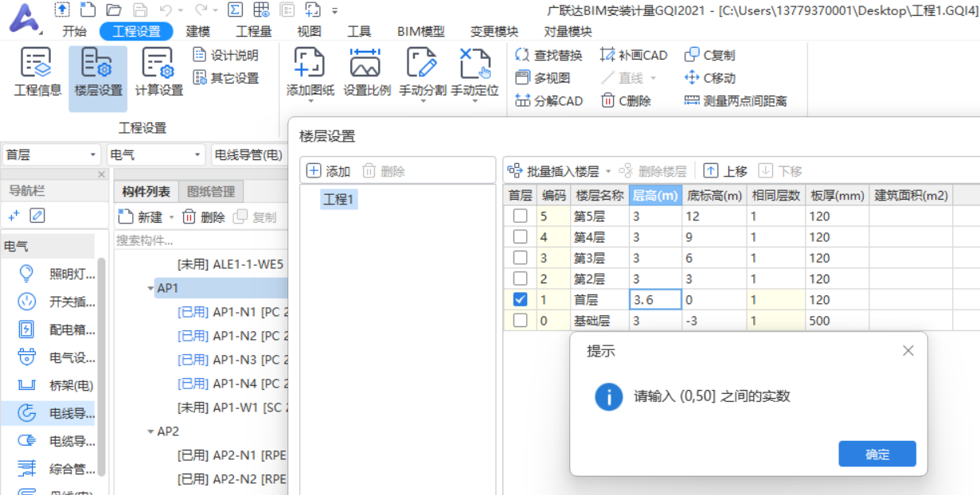Image resolution: width=980 pixels, height=495 pixels.
Task: Open the 首层 floor dropdown
Action: [x=51, y=155]
